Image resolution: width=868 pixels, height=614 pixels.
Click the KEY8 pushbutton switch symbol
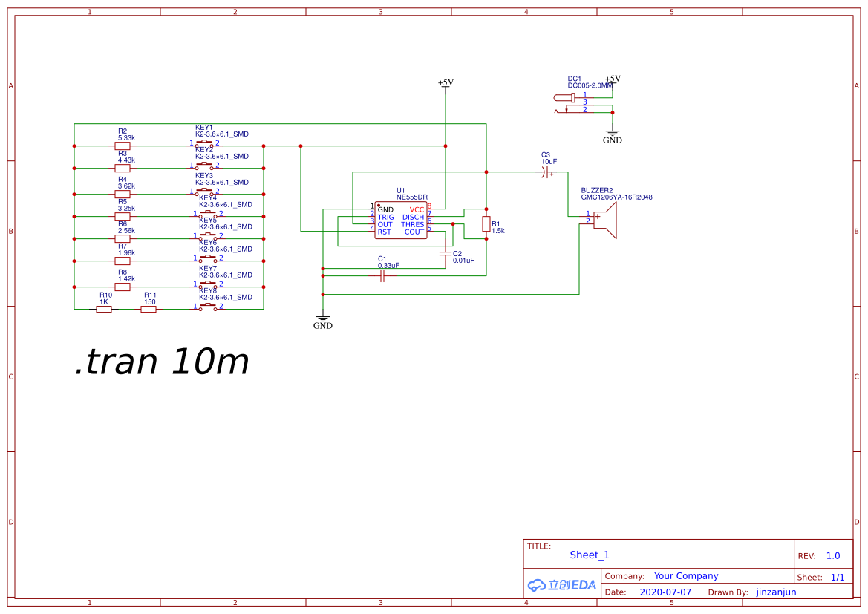tap(208, 307)
